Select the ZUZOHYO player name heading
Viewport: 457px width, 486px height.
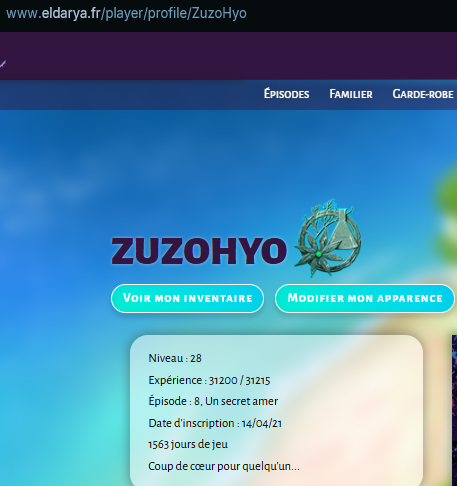(199, 250)
